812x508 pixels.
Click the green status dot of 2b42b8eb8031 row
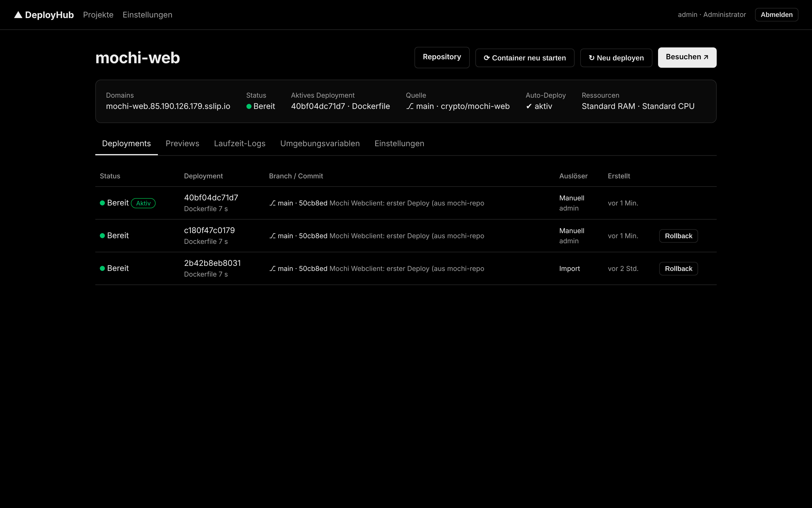click(x=102, y=268)
